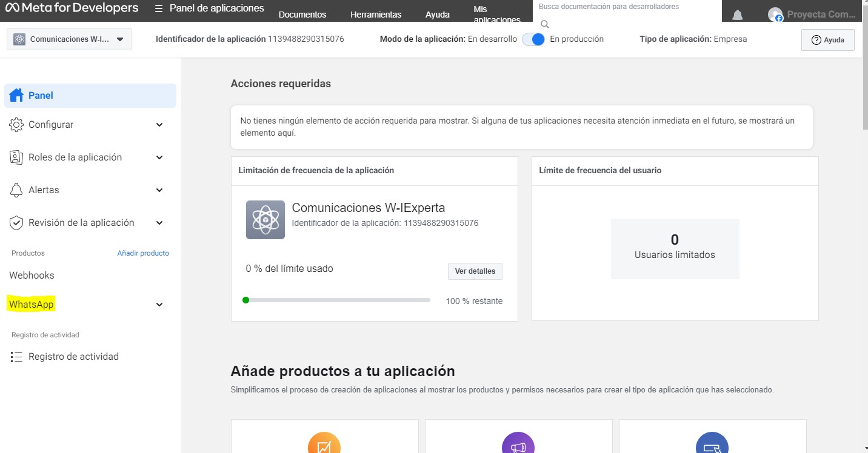Expand the Configurar section chevron
The image size is (868, 453).
click(159, 125)
